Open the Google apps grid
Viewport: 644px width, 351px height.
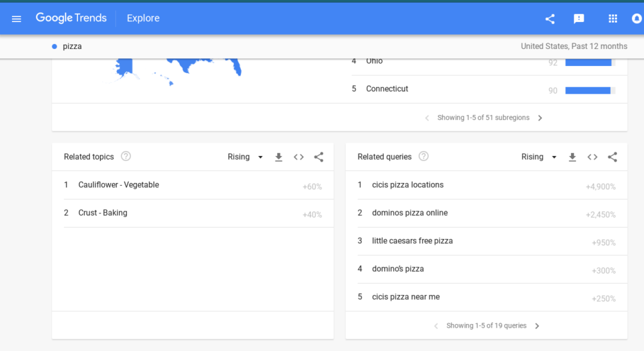[613, 18]
